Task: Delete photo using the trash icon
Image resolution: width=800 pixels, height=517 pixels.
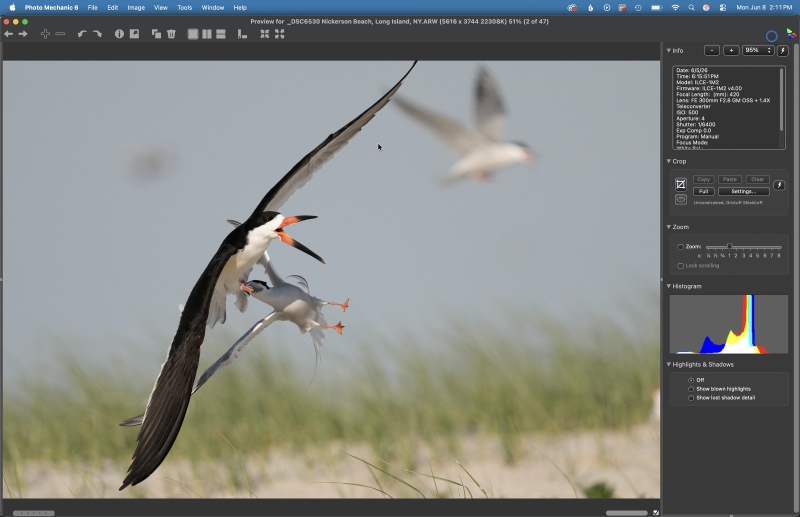Action: click(x=171, y=34)
